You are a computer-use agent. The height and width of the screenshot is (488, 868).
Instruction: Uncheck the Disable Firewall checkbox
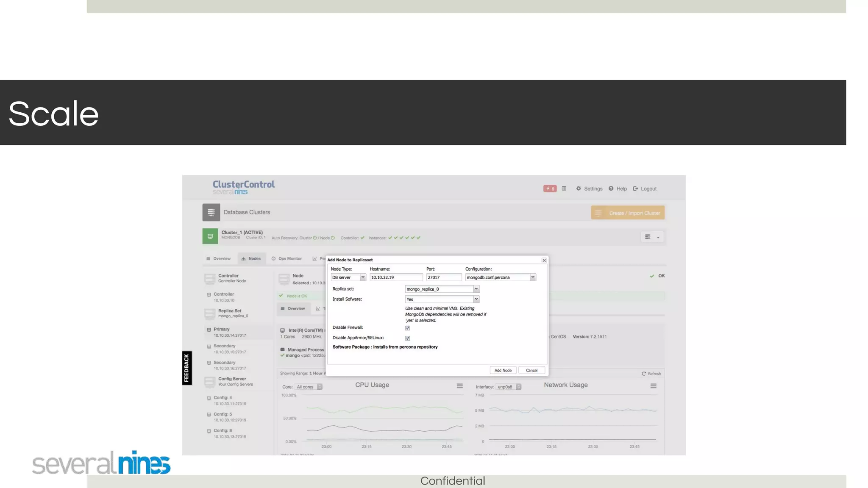pyautogui.click(x=407, y=328)
